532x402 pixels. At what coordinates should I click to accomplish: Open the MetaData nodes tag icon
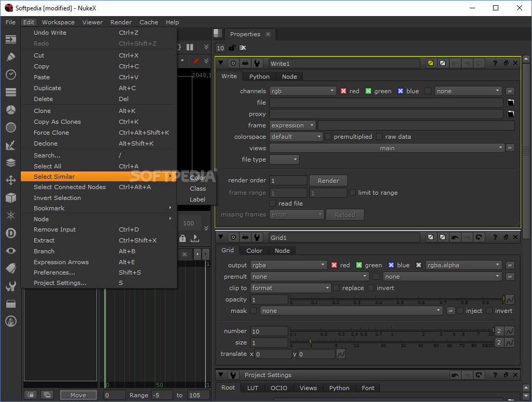tap(11, 268)
